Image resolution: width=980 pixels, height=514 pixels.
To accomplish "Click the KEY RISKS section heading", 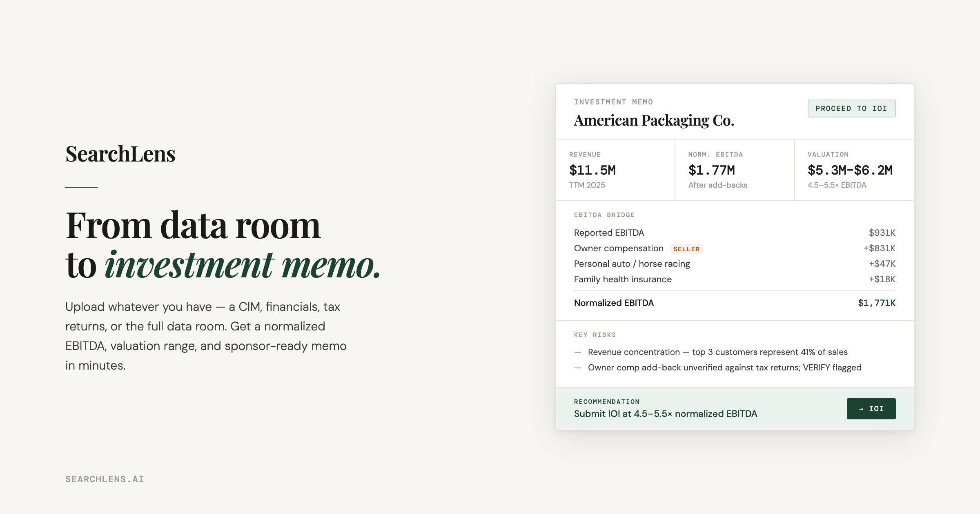I will (x=595, y=335).
